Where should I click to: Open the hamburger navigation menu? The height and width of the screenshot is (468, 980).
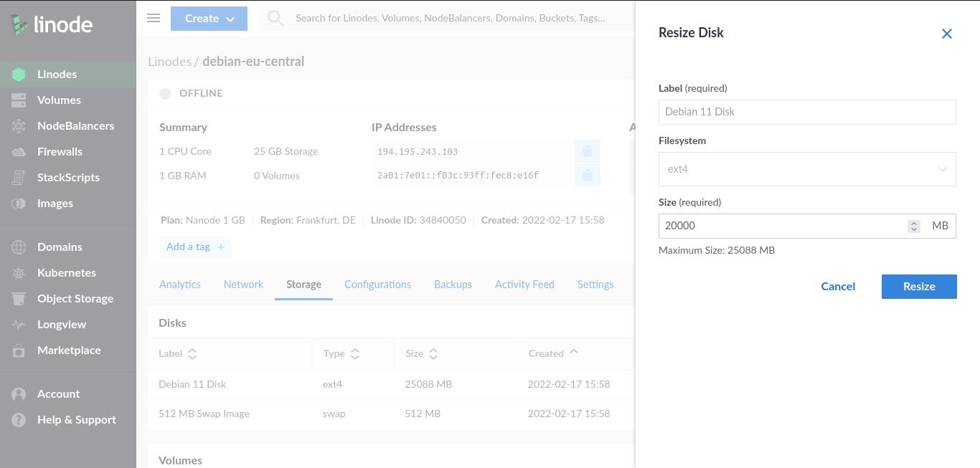click(154, 18)
